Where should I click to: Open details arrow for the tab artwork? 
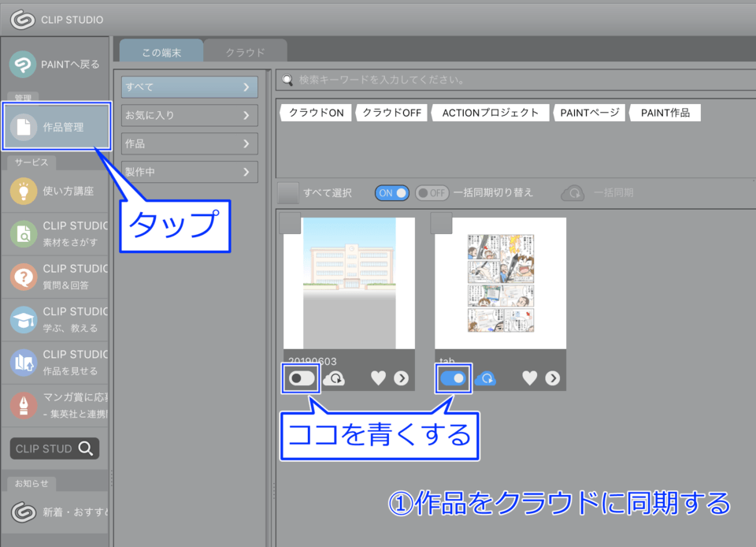pos(553,379)
